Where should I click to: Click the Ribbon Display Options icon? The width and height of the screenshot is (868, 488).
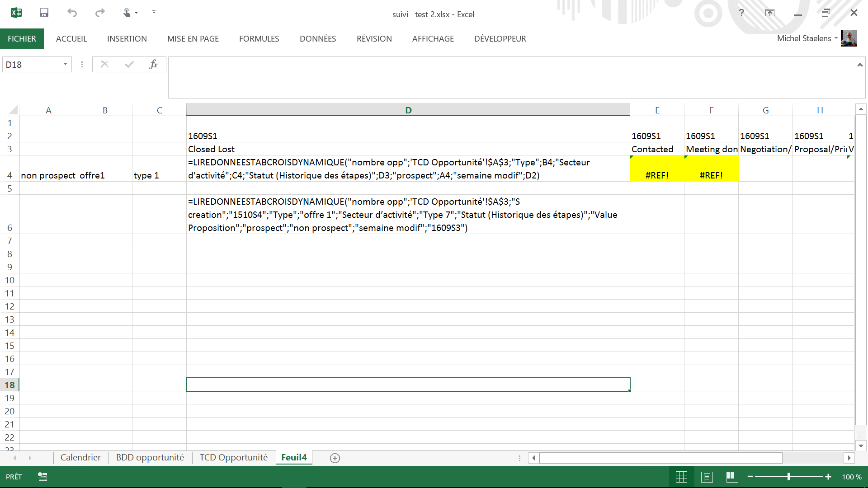point(770,13)
